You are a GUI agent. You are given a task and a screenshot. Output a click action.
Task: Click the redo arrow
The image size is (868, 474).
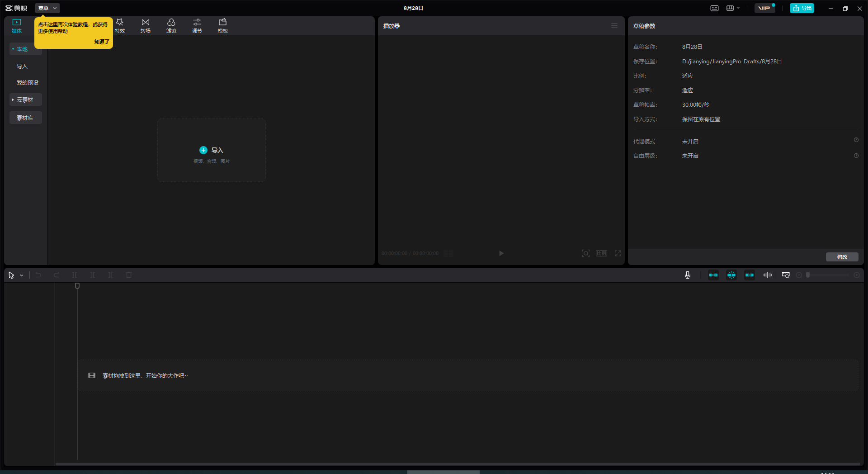click(x=57, y=275)
